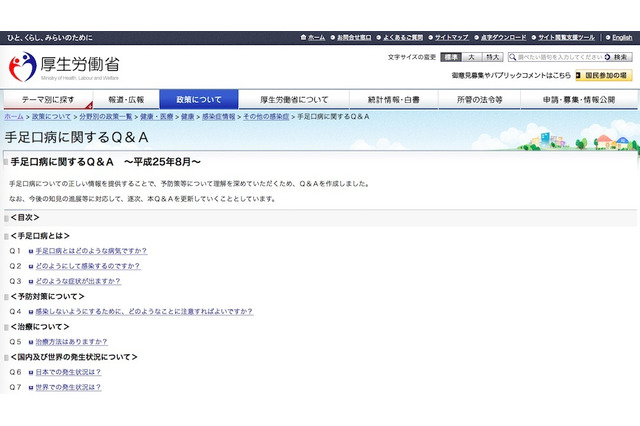Set text size to 標準

[452, 57]
